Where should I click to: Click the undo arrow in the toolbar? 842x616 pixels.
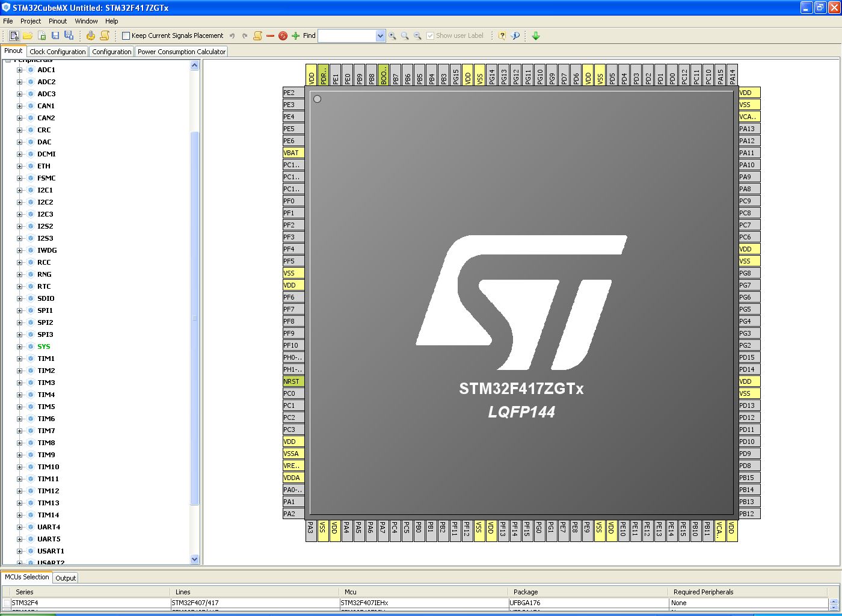point(232,36)
